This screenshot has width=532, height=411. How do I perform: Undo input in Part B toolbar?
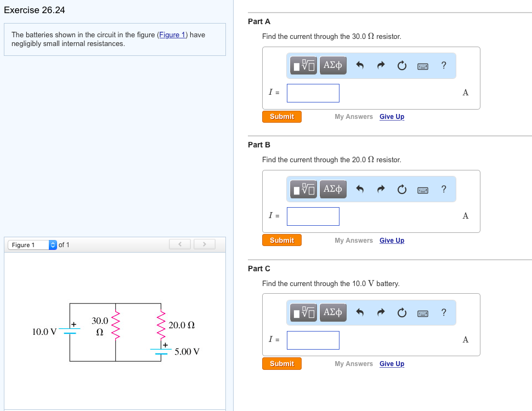361,189
